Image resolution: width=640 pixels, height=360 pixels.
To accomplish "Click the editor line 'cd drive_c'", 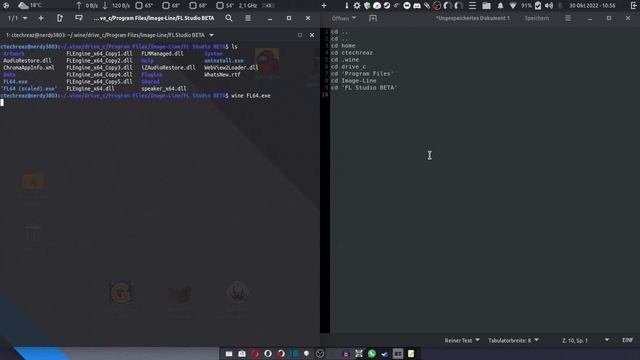I will [348, 67].
